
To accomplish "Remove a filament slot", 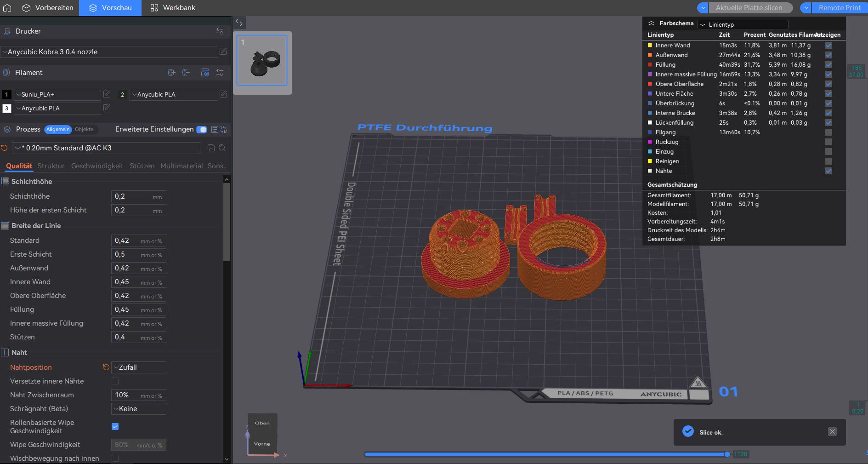I will tap(186, 73).
